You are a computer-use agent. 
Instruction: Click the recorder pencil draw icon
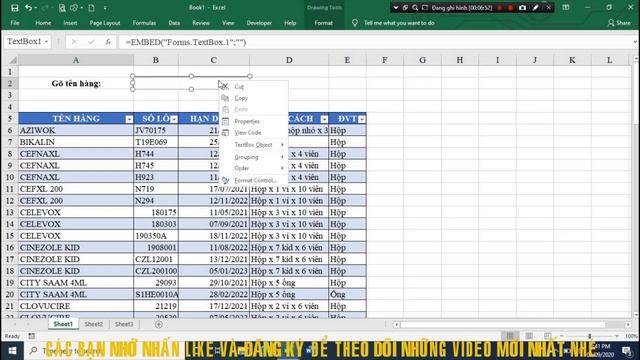click(536, 8)
